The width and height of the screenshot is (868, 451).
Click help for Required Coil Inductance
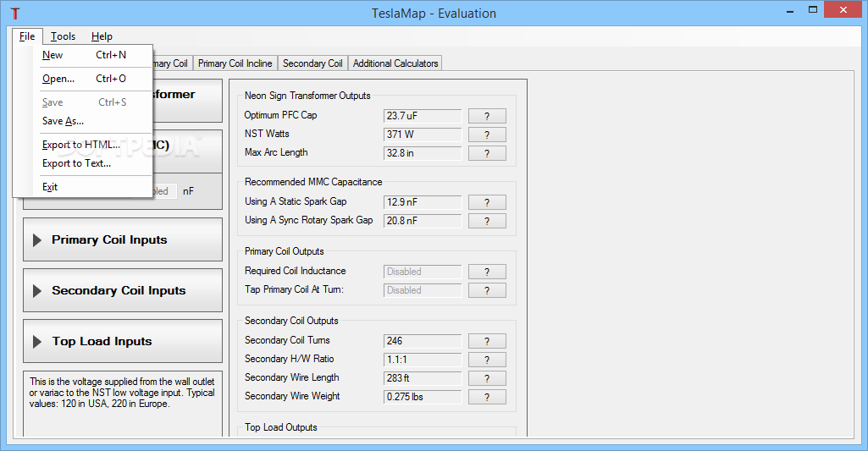(487, 272)
